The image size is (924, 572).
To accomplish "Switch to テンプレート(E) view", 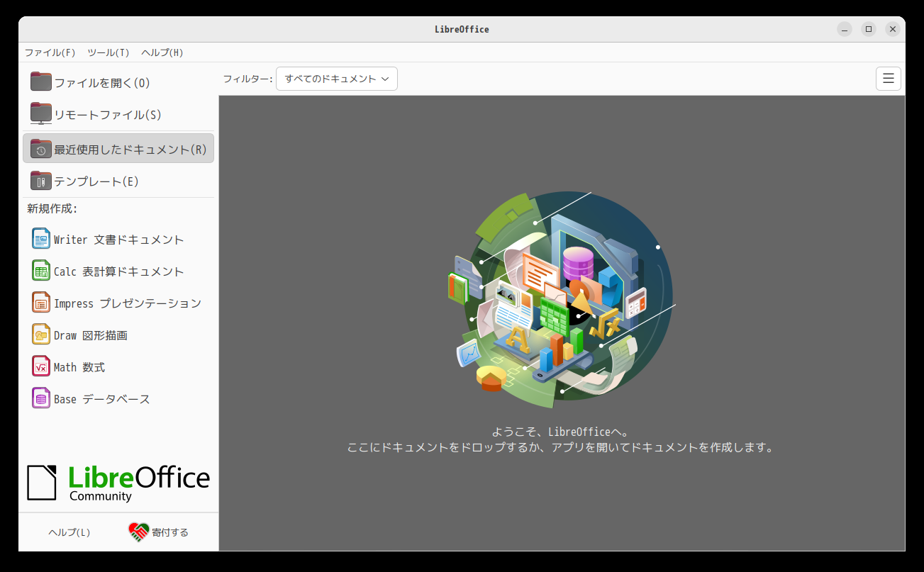I will [96, 181].
